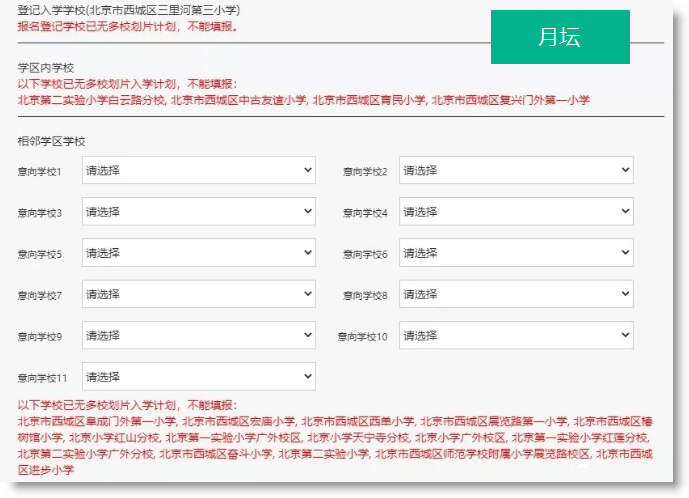Image resolution: width=689 pixels, height=498 pixels.
Task: Click the label 意向学校1
Action: point(40,171)
